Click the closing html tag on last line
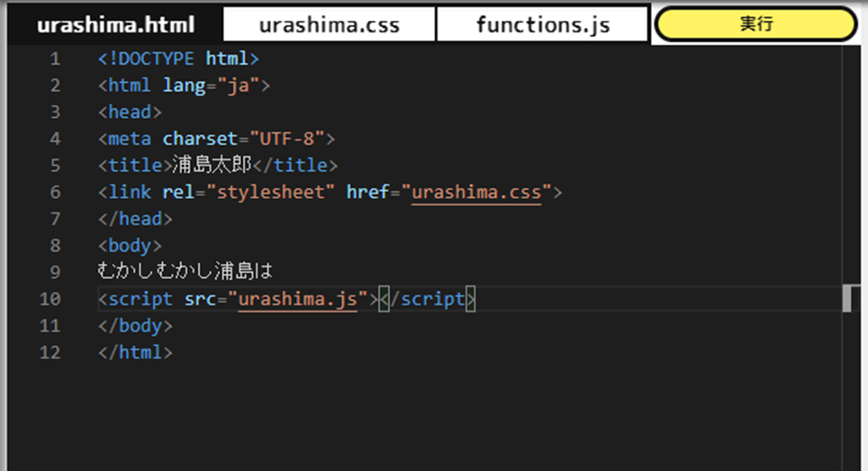The width and height of the screenshot is (868, 471). 135,352
